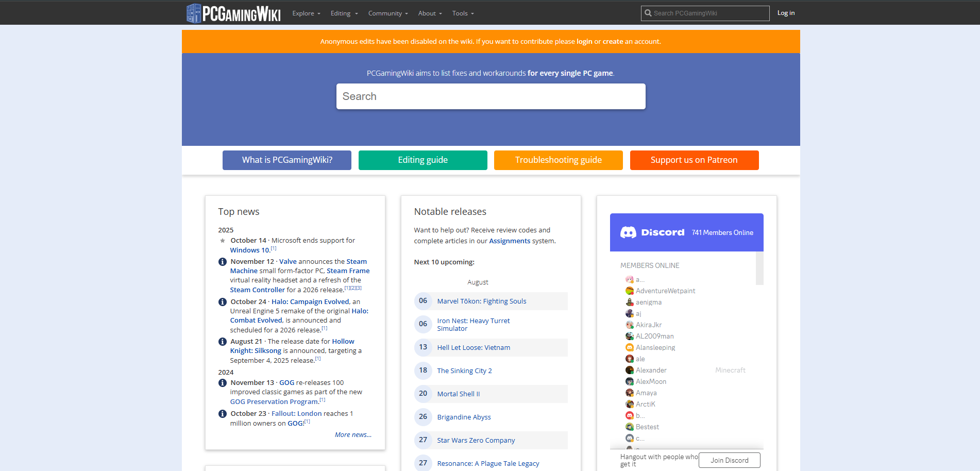Click AkiraJkr's avatar

click(x=630, y=325)
